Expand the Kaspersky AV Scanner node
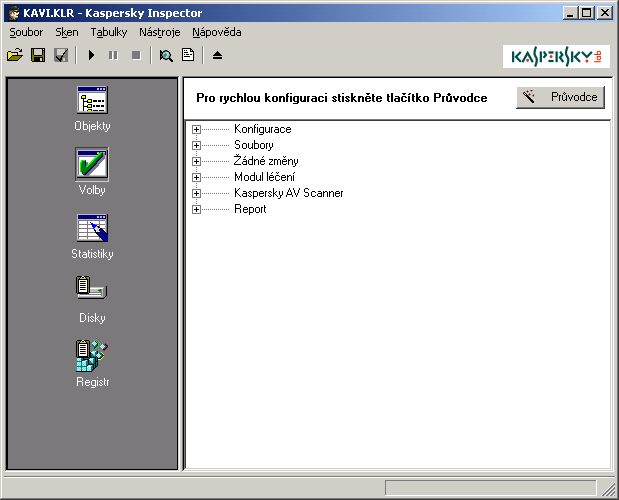619x500 pixels. 196,193
